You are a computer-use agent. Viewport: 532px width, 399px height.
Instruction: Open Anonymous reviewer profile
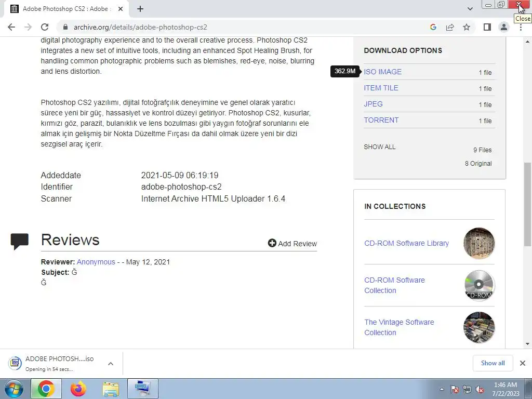click(96, 262)
